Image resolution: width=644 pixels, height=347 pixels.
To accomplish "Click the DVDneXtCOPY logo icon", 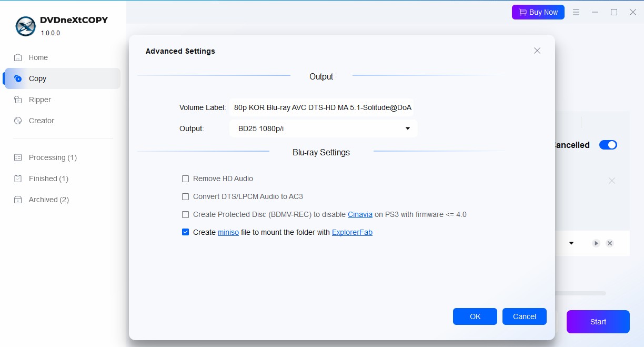I will (25, 26).
